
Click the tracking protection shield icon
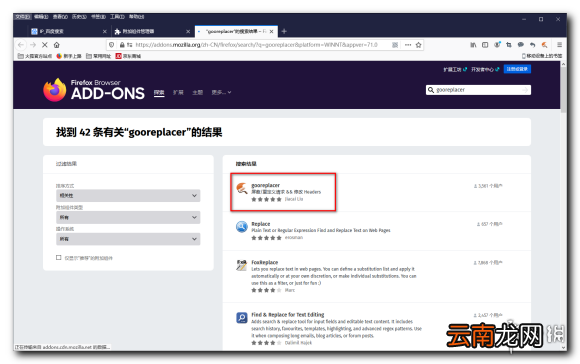pyautogui.click(x=112, y=45)
